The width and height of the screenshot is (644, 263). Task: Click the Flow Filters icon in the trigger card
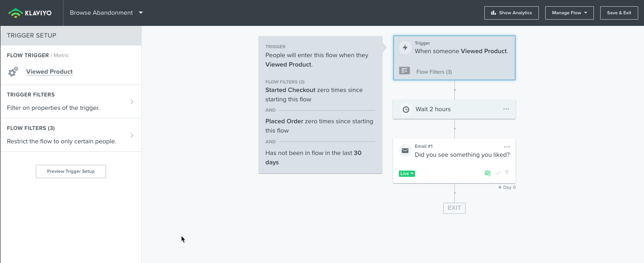tap(404, 71)
